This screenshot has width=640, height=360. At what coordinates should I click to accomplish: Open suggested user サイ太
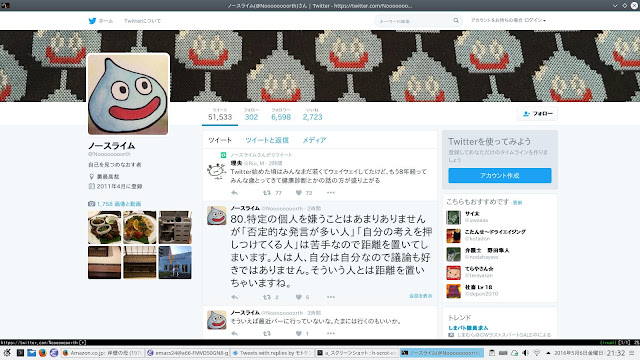pyautogui.click(x=472, y=213)
